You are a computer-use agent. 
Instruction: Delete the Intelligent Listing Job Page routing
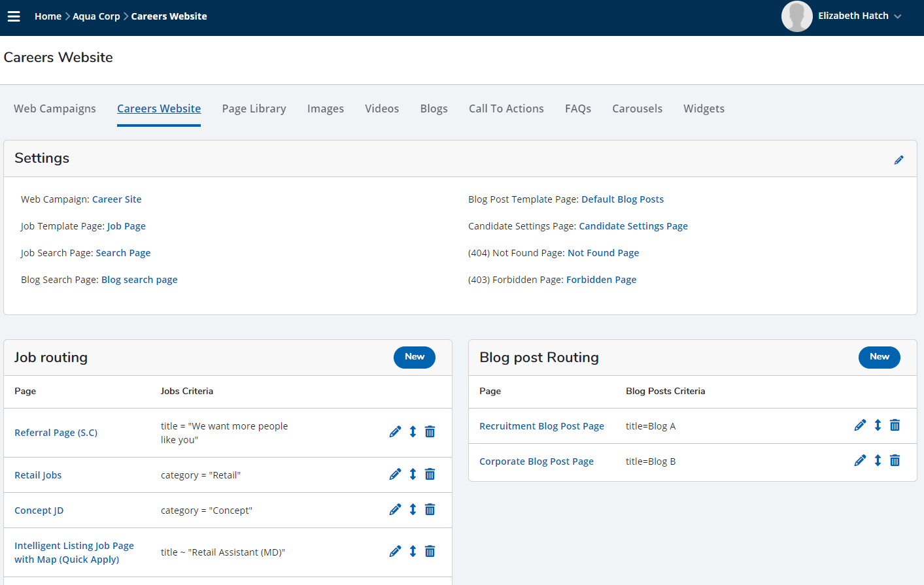tap(430, 551)
